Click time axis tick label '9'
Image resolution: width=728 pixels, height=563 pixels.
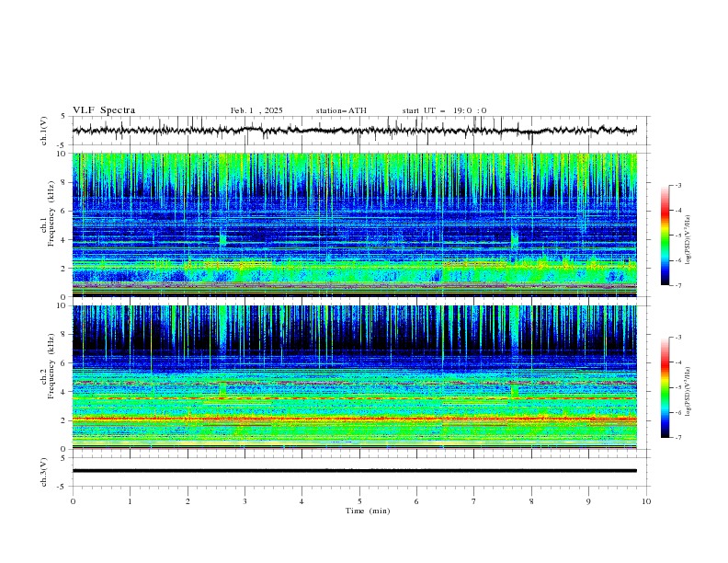coord(588,501)
